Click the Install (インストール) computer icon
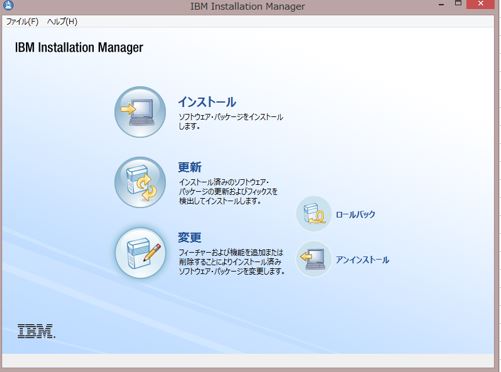501x372 pixels. 140,112
